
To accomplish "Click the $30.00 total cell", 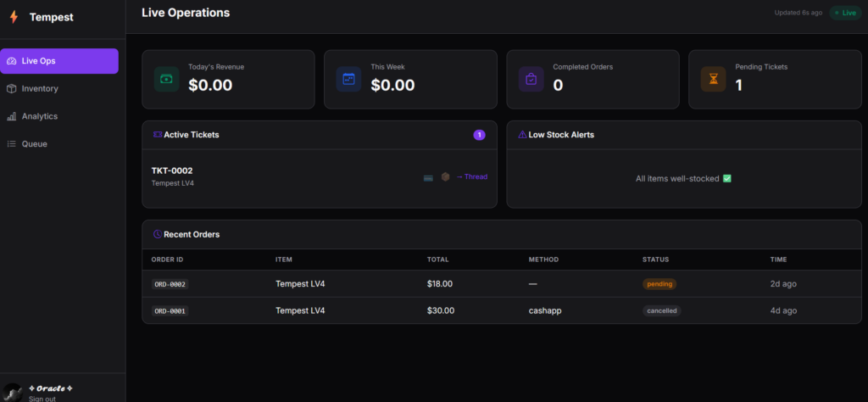I will click(x=441, y=310).
